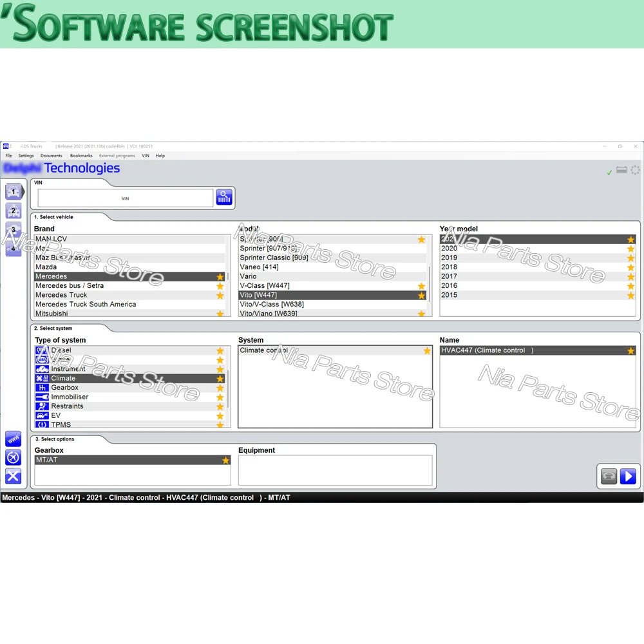This screenshot has width=644, height=644.
Task: Select year model 2019
Action: pyautogui.click(x=538, y=258)
